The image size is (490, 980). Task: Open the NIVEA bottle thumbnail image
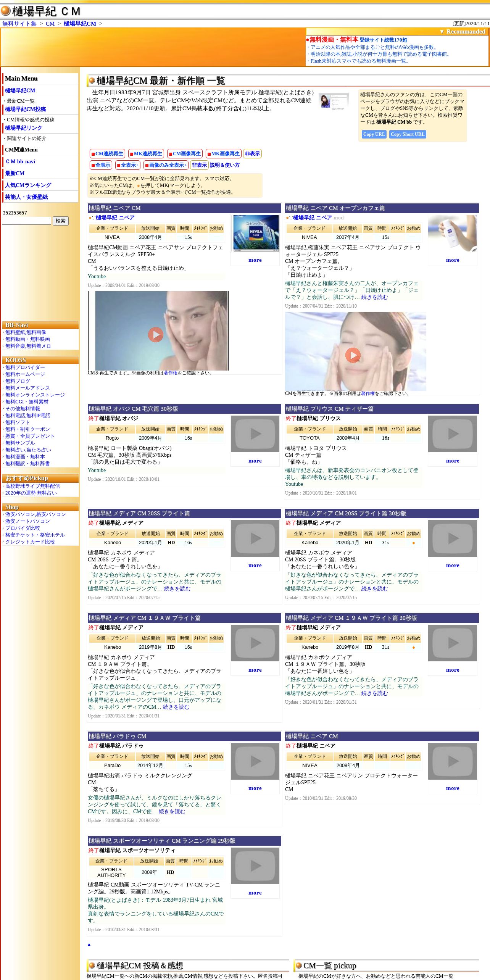[x=453, y=233]
